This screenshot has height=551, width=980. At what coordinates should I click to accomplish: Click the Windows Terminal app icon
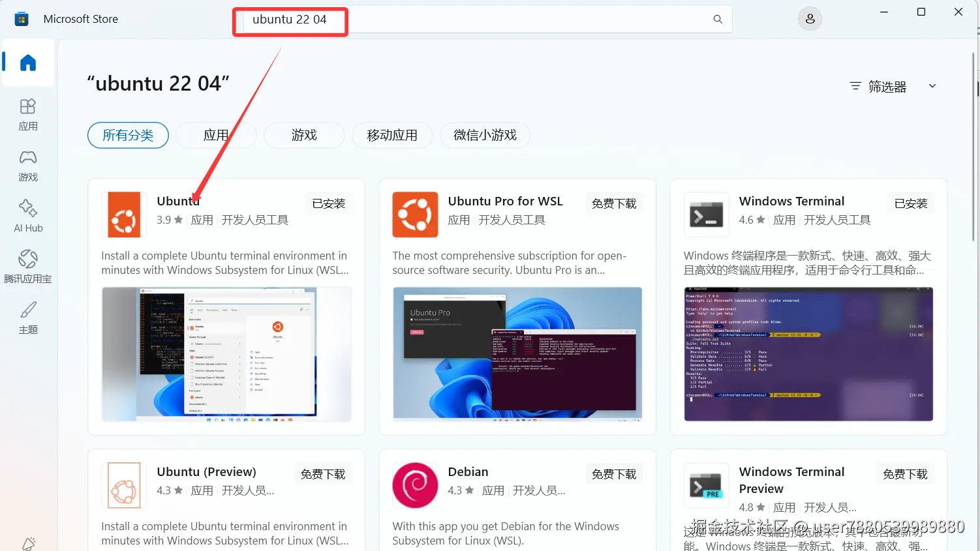[x=706, y=215]
